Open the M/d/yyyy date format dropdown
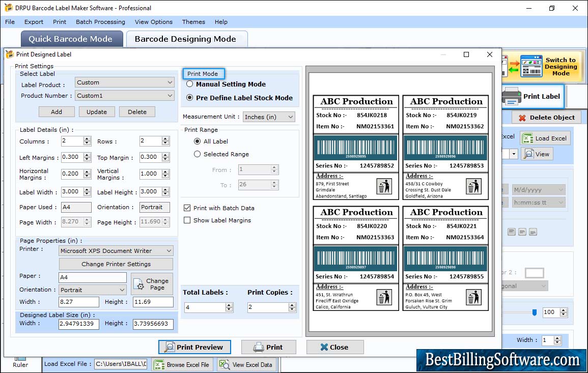Viewport: 588px width, 373px height. coord(539,190)
